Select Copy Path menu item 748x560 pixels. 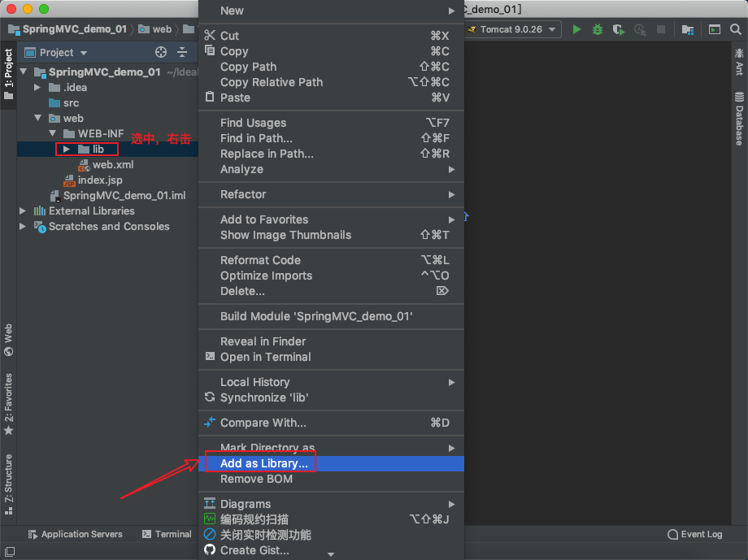331,67
